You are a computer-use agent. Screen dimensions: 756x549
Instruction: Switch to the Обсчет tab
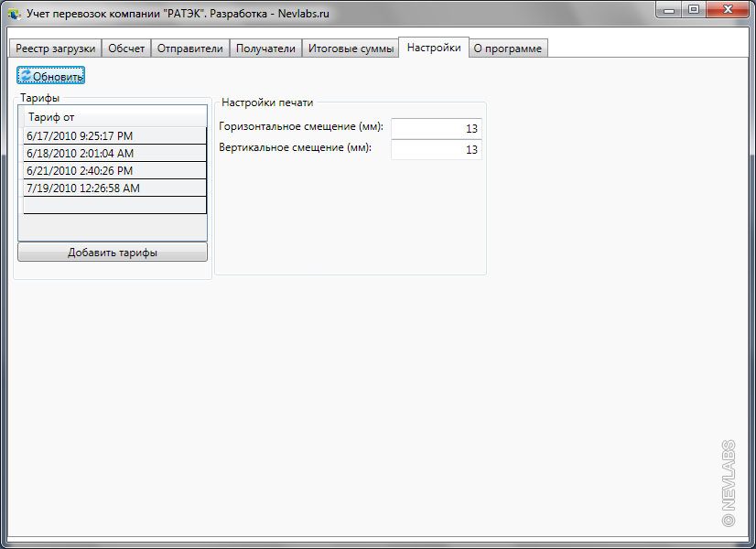click(x=126, y=48)
